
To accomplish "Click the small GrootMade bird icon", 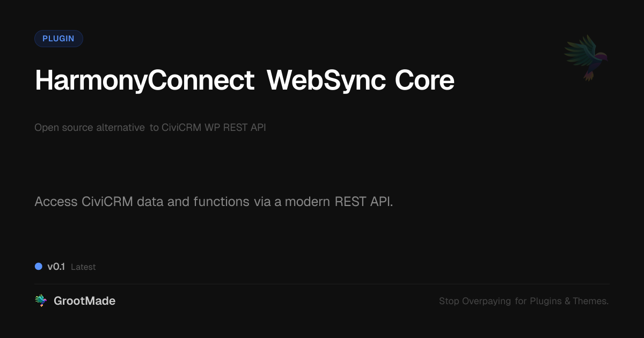I will click(41, 301).
